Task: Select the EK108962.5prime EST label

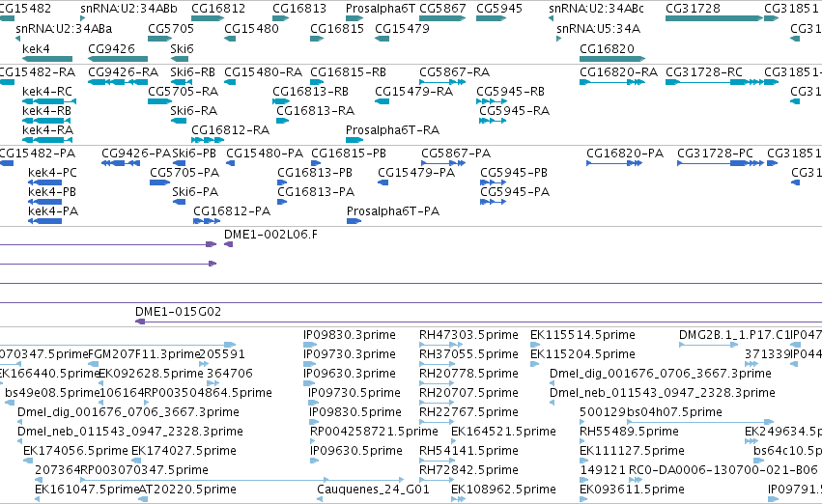Action: [503, 490]
